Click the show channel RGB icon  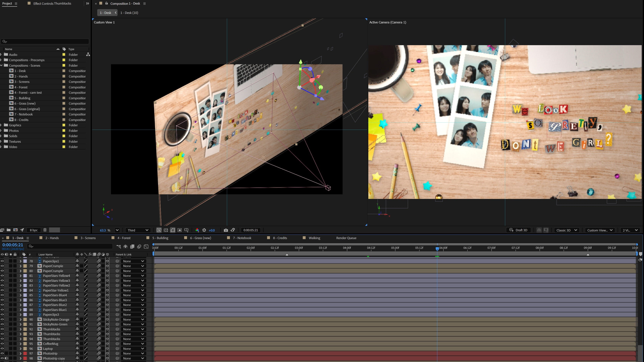[197, 230]
